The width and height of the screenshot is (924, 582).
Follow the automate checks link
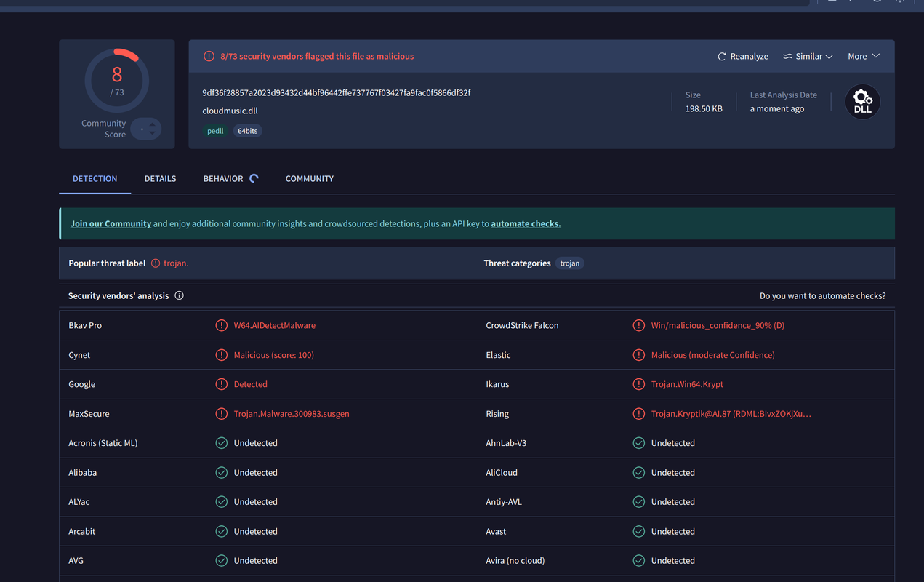point(526,224)
